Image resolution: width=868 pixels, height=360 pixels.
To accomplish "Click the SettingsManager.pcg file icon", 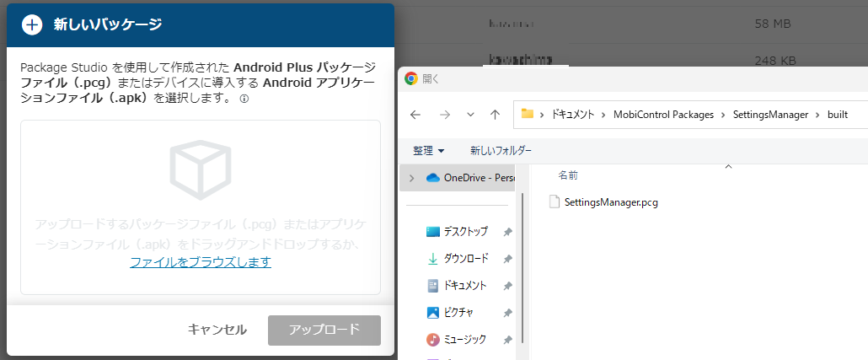I will coord(555,202).
